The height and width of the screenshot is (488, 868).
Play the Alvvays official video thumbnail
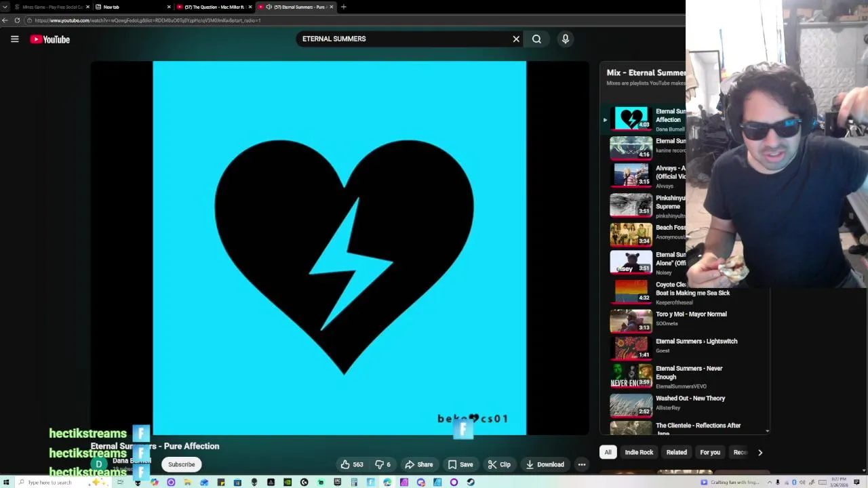coord(631,175)
